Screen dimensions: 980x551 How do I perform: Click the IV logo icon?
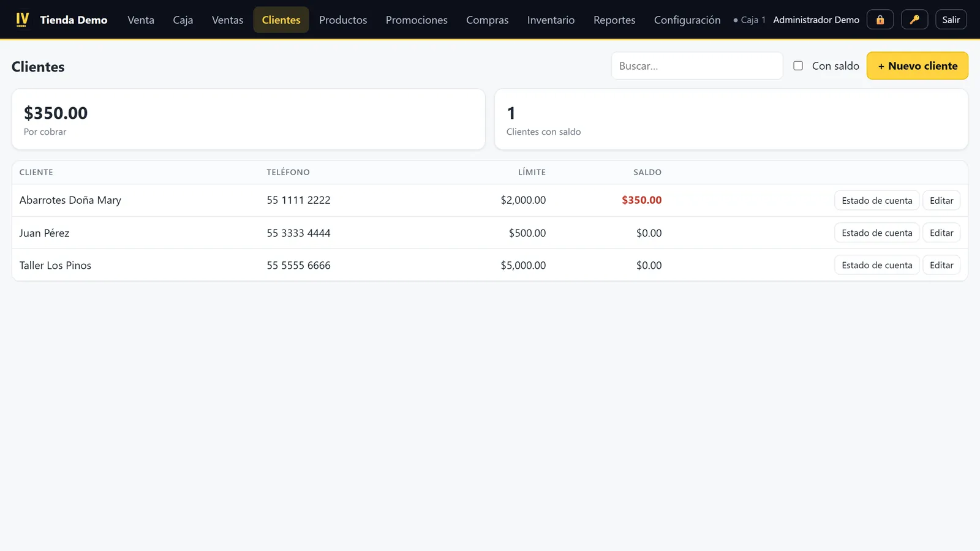point(22,20)
